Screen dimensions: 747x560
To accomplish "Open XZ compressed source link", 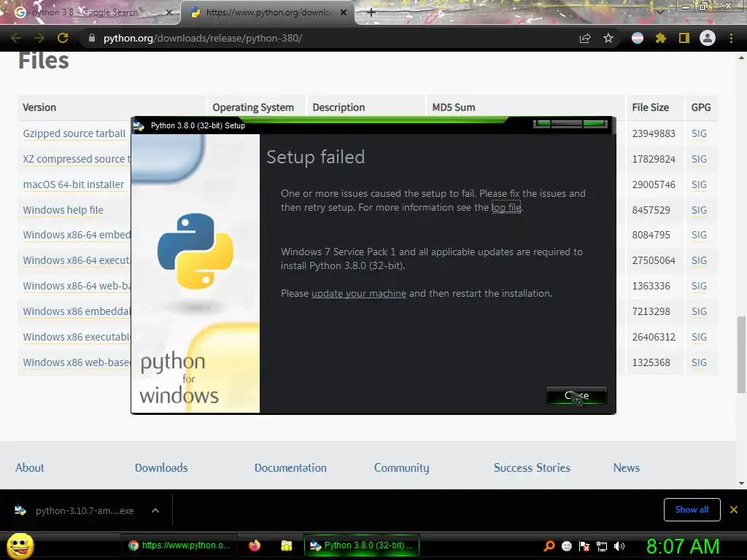I will tap(76, 159).
